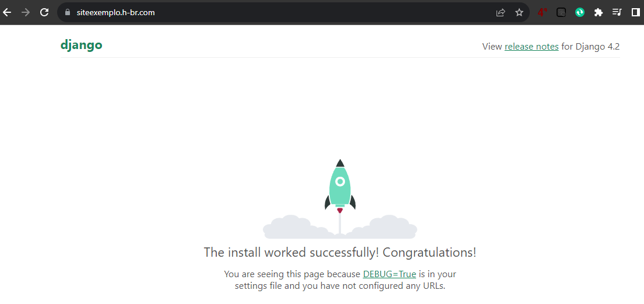Image resolution: width=644 pixels, height=304 pixels.
Task: Click the Django 4.2 version text
Action: click(x=597, y=47)
